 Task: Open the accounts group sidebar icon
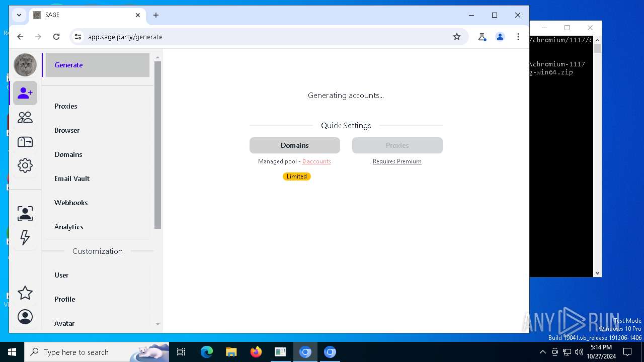tap(25, 117)
